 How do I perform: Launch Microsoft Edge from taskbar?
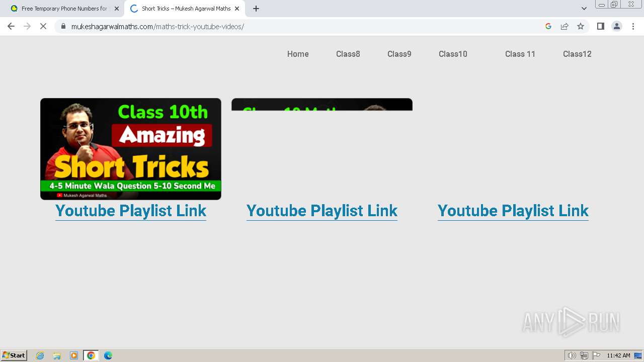(108, 355)
